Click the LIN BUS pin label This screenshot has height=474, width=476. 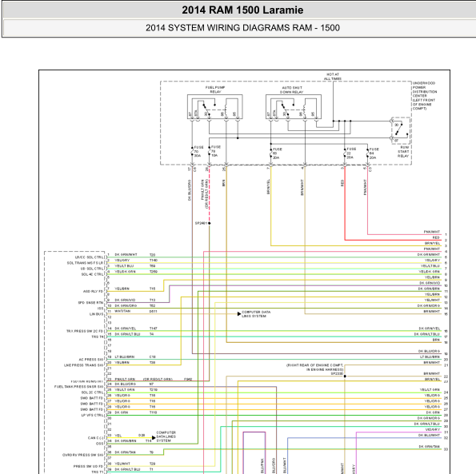[96, 314]
